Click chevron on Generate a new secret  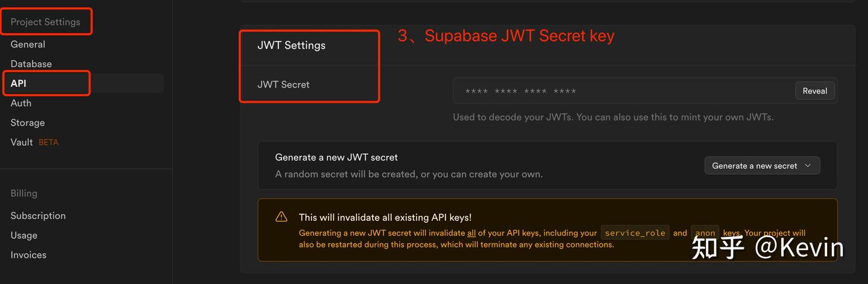click(808, 166)
